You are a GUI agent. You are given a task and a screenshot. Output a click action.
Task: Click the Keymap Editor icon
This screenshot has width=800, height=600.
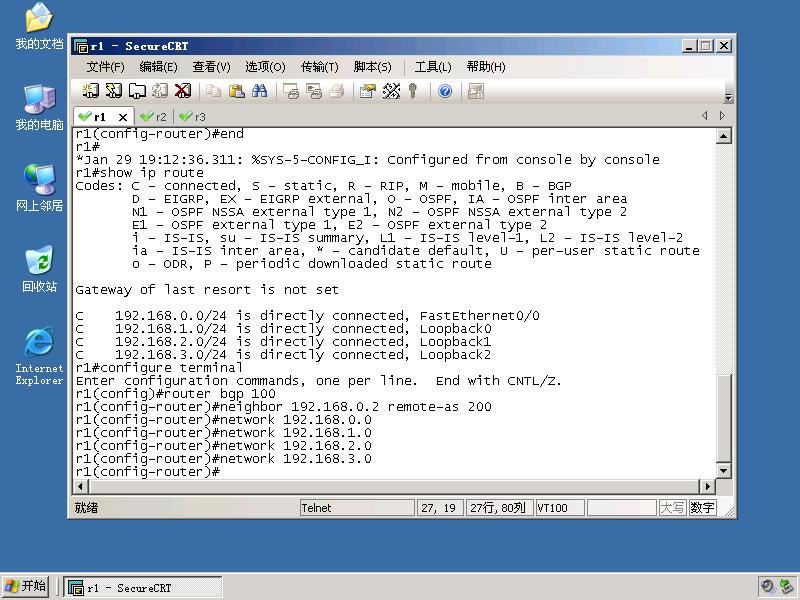click(391, 91)
